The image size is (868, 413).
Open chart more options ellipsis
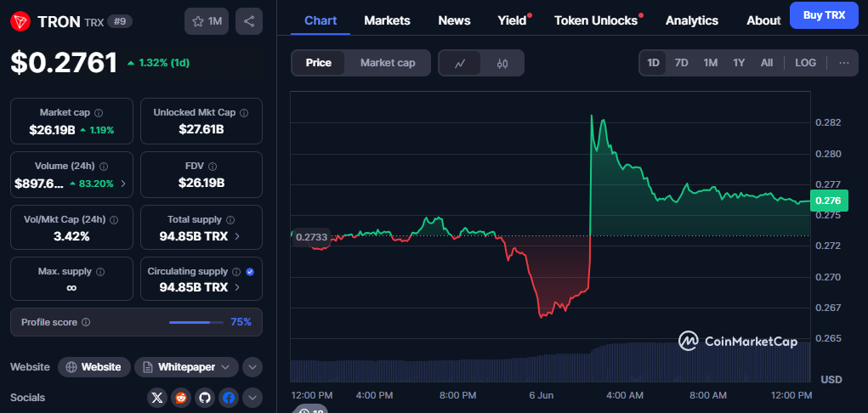pyautogui.click(x=844, y=63)
